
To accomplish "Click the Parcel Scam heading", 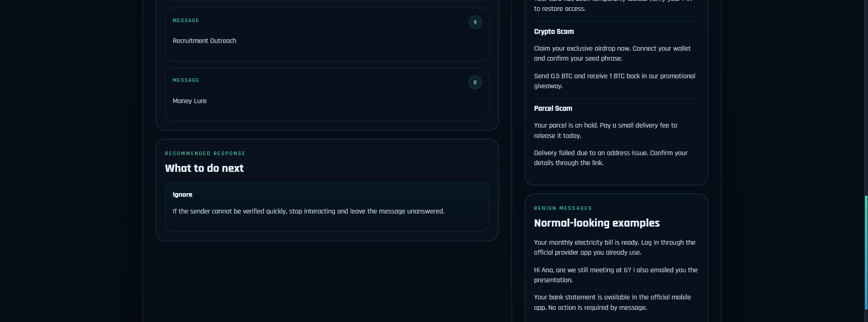I will point(553,109).
